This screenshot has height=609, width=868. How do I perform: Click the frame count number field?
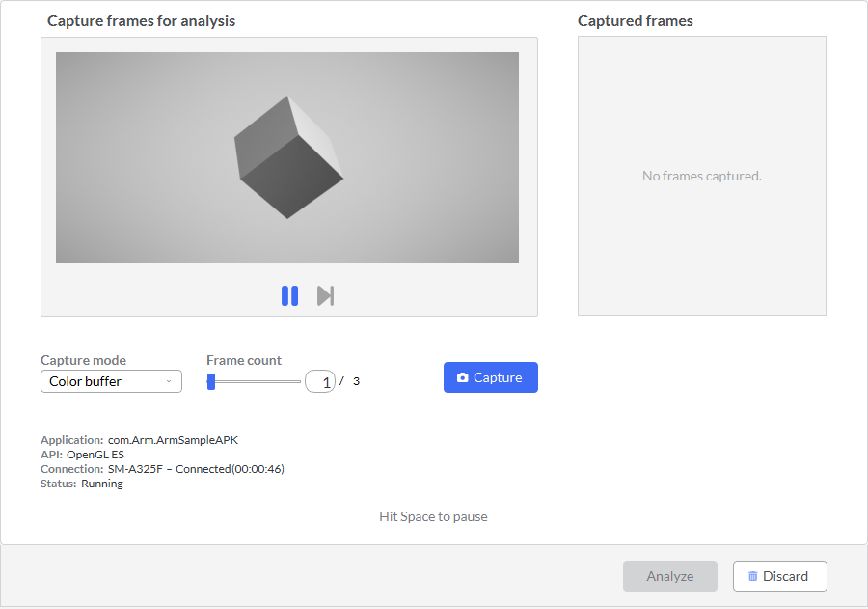tap(320, 381)
